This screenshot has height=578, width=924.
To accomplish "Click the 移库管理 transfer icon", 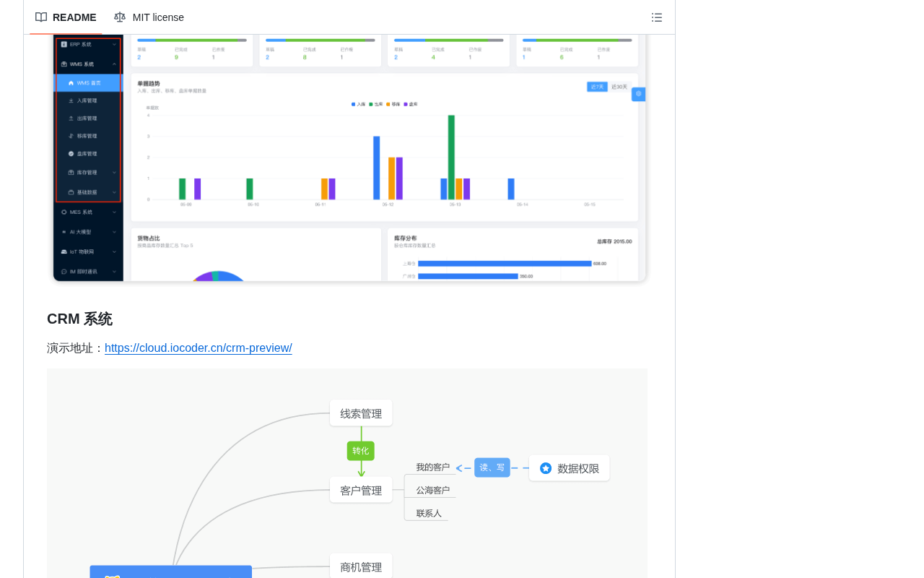I will [71, 136].
